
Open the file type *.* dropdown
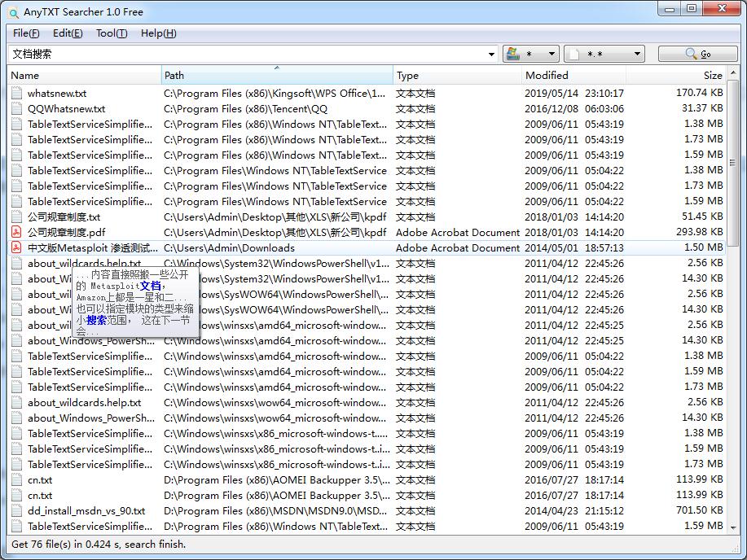pyautogui.click(x=604, y=54)
